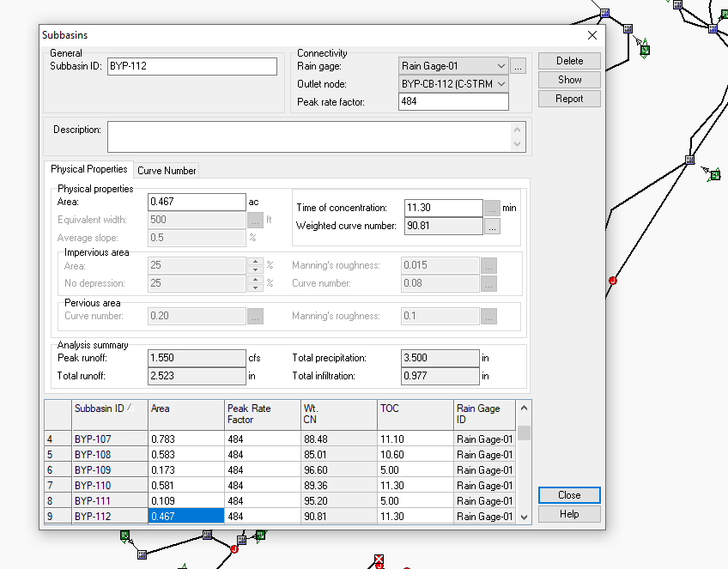Open the Outlet node dropdown list
The height and width of the screenshot is (569, 728).
click(500, 84)
